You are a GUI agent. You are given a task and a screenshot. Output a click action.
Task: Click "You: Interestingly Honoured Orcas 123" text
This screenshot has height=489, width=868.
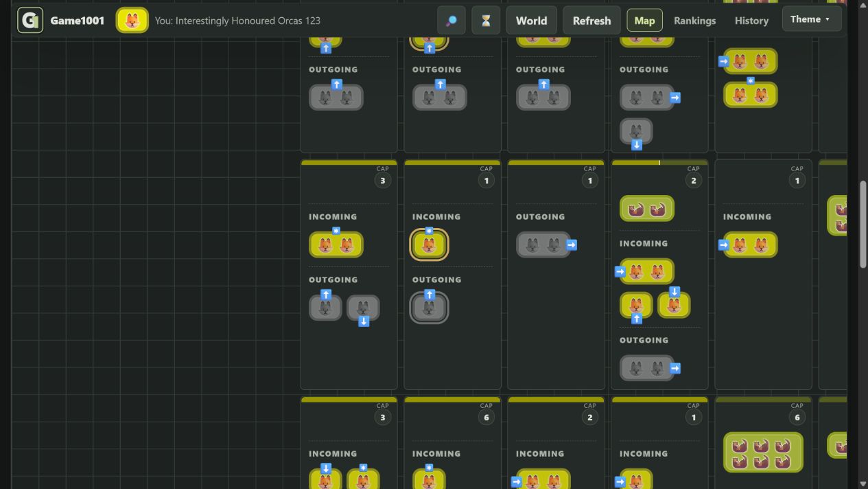coord(237,21)
